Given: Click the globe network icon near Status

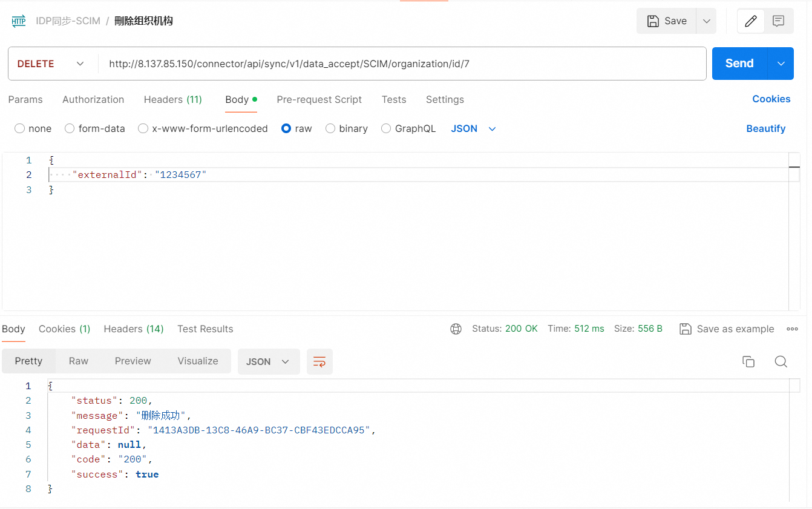Looking at the screenshot, I should coord(456,329).
